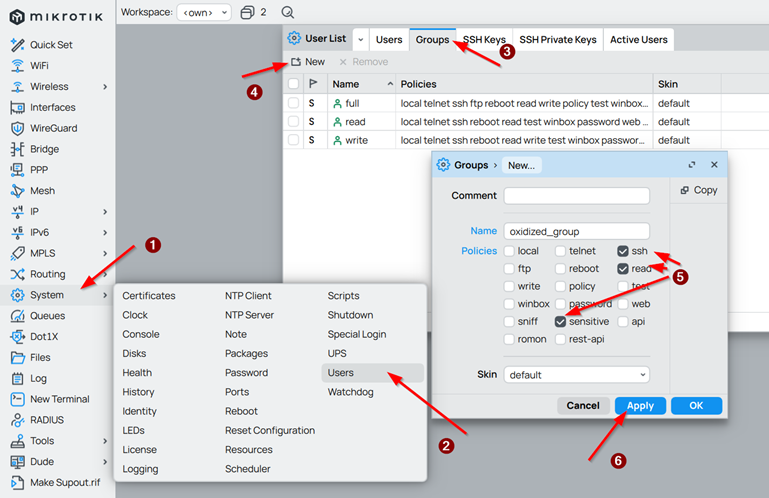Open the Workspace dropdown

(x=204, y=12)
